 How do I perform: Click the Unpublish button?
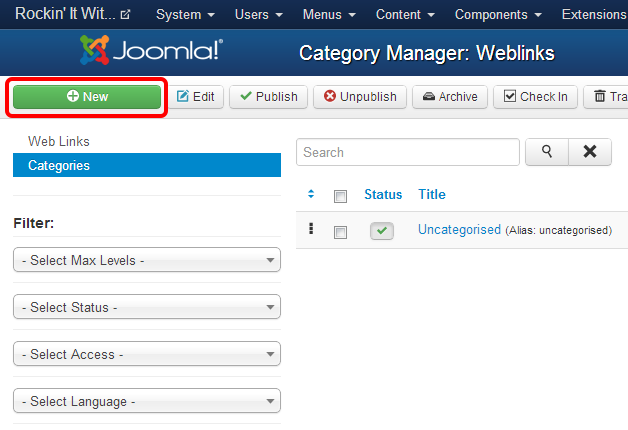coord(360,97)
